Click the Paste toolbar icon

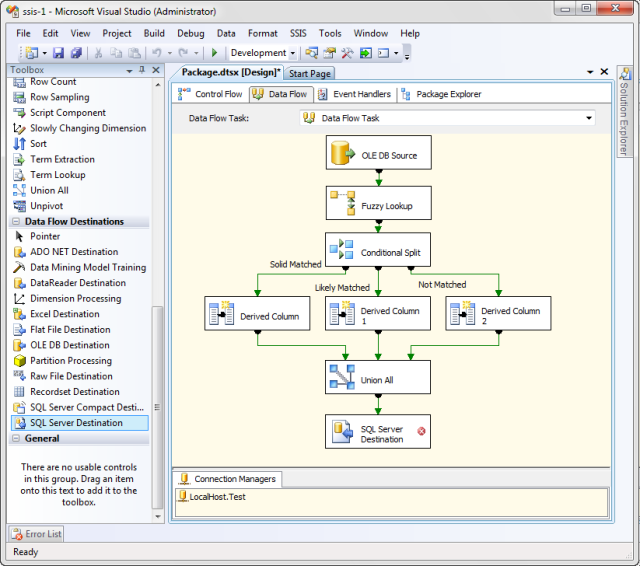pos(134,53)
